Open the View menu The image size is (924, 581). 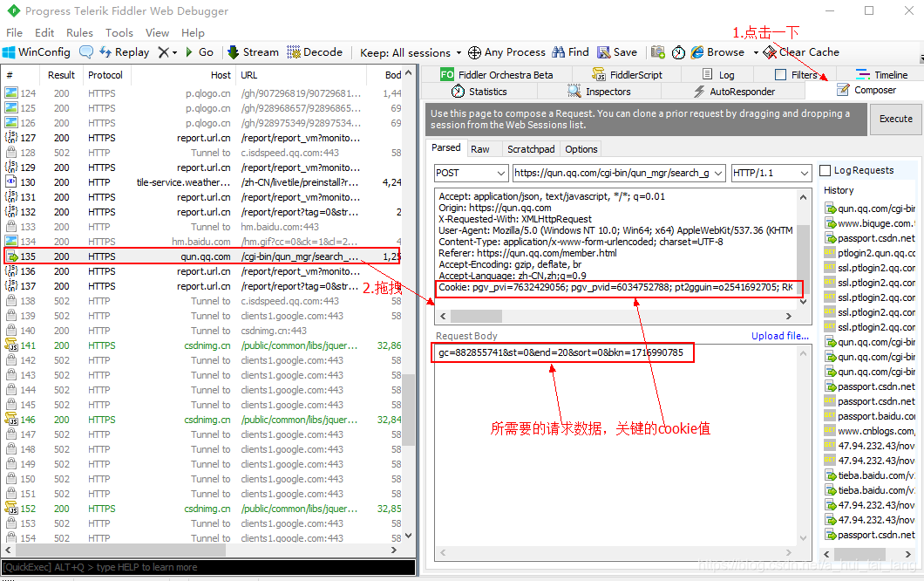[x=157, y=33]
